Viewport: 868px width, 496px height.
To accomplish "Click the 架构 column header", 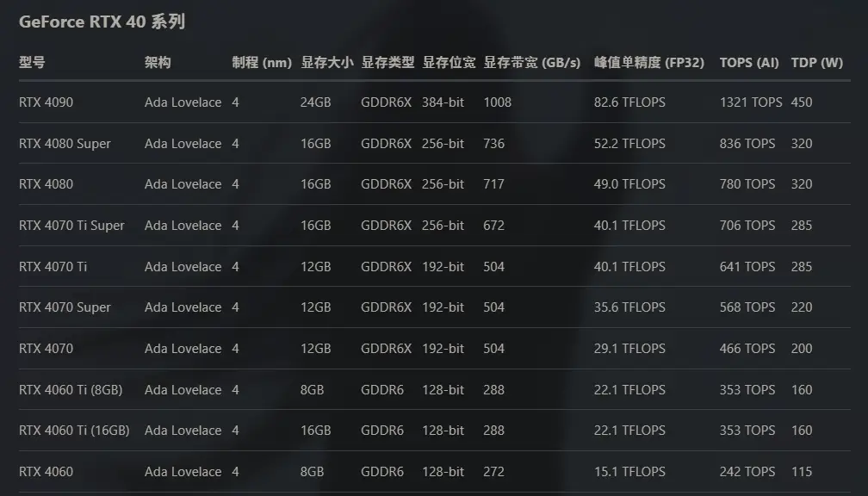I will [x=158, y=63].
